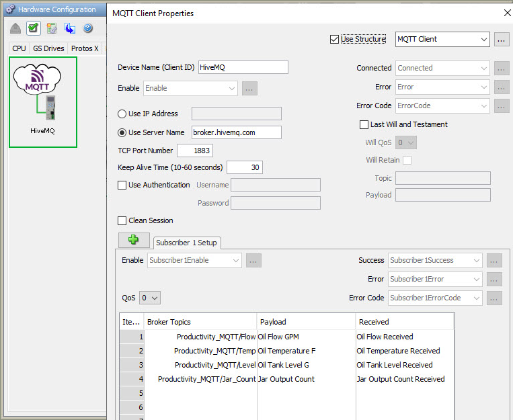513x420 pixels.
Task: Select the Use IP Address radio button
Action: pos(122,114)
